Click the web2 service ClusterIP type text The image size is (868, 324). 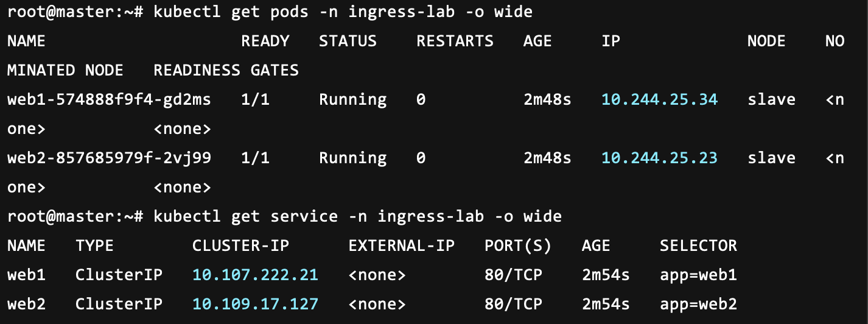tap(119, 303)
